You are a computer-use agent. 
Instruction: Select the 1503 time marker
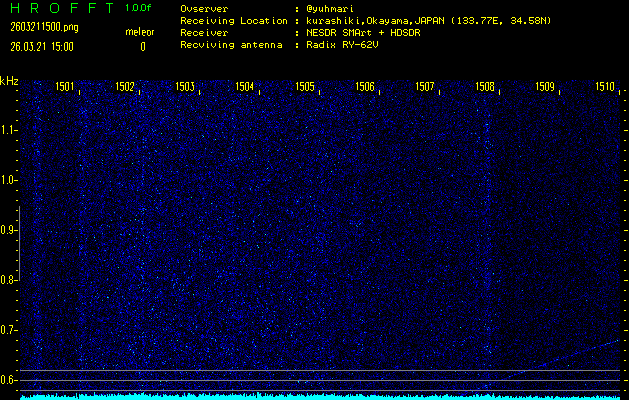pyautogui.click(x=185, y=87)
